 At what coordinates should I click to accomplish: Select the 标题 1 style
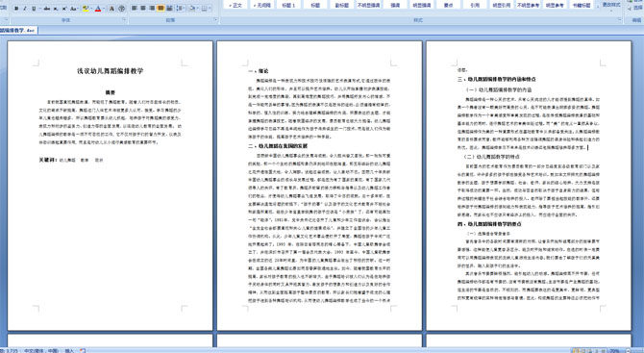pyautogui.click(x=288, y=5)
